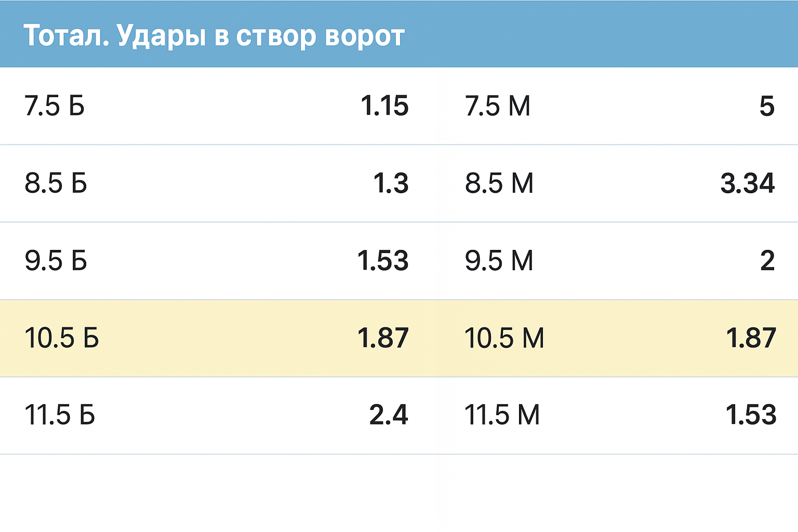
Task: Click the '11.5 М' outcome label
Action: [502, 415]
